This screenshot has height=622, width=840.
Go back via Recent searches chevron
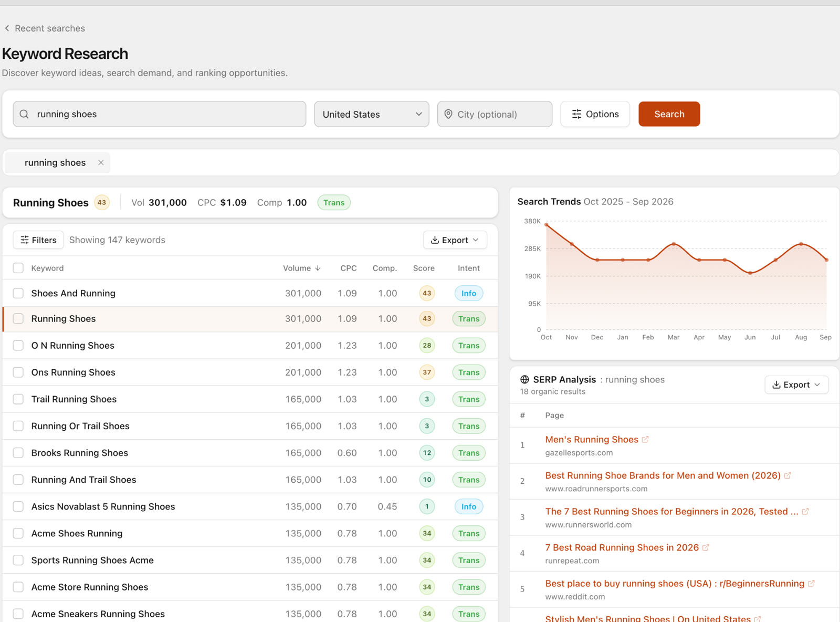point(7,28)
